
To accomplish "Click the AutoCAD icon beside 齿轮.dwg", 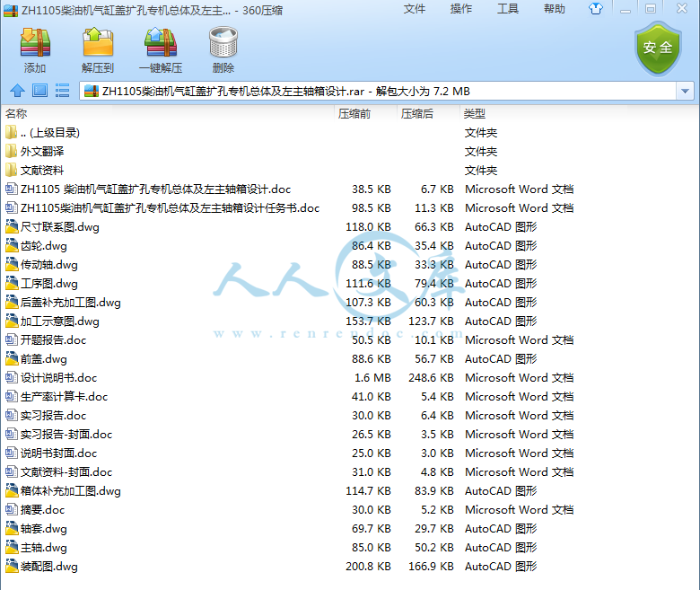I will coord(11,246).
